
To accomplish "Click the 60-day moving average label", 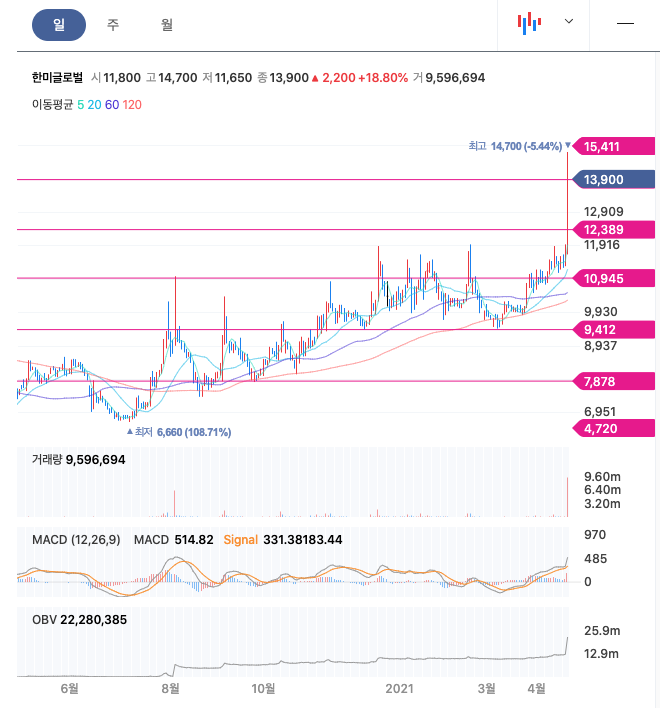I will [112, 105].
